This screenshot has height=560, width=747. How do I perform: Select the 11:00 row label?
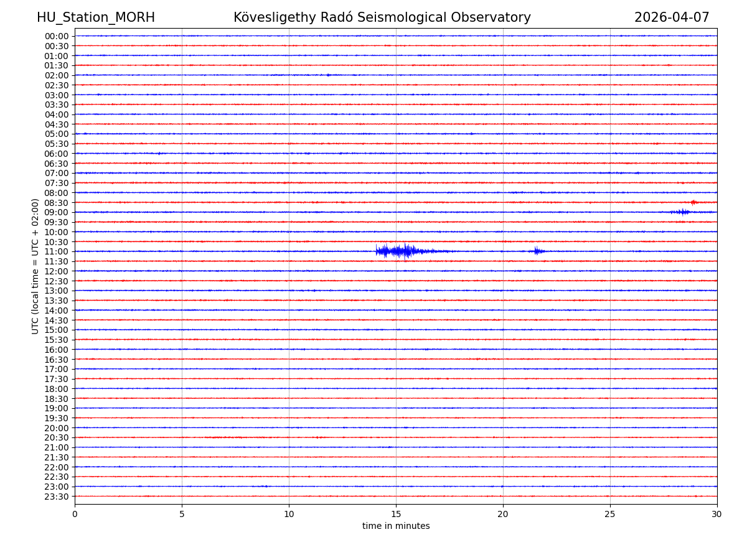point(57,251)
